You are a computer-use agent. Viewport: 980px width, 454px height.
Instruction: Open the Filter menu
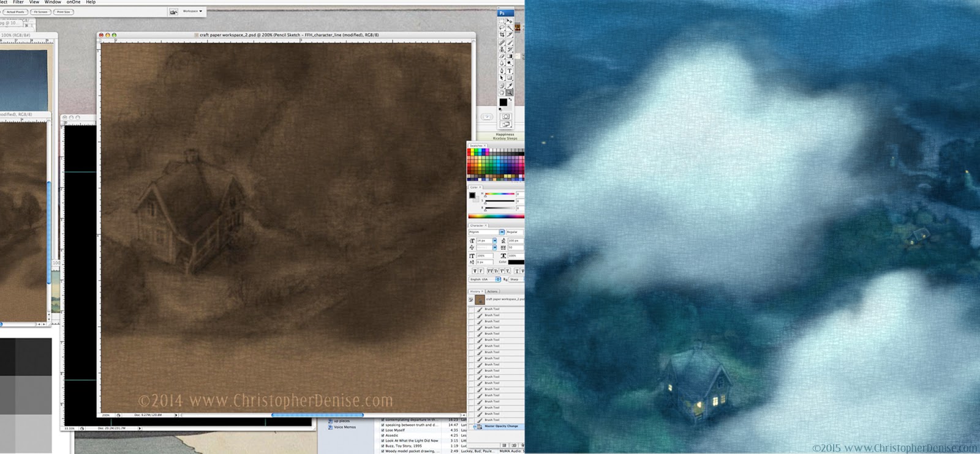point(18,2)
